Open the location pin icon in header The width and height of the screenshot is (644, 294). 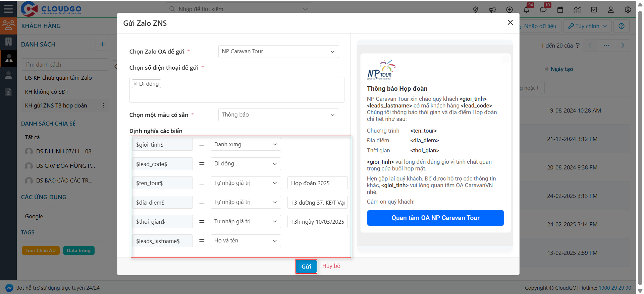pos(476,10)
